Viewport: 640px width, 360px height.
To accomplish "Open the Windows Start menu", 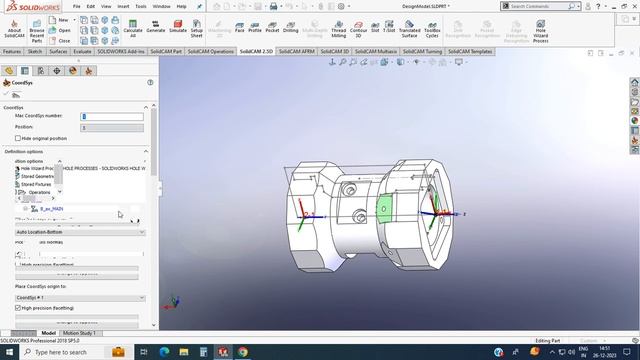I will coord(9,352).
